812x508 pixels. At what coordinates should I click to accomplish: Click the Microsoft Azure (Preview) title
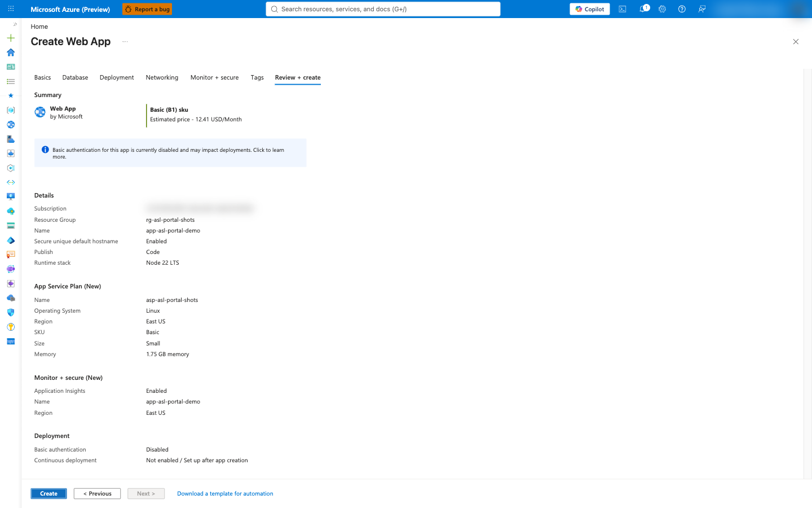[x=70, y=9]
